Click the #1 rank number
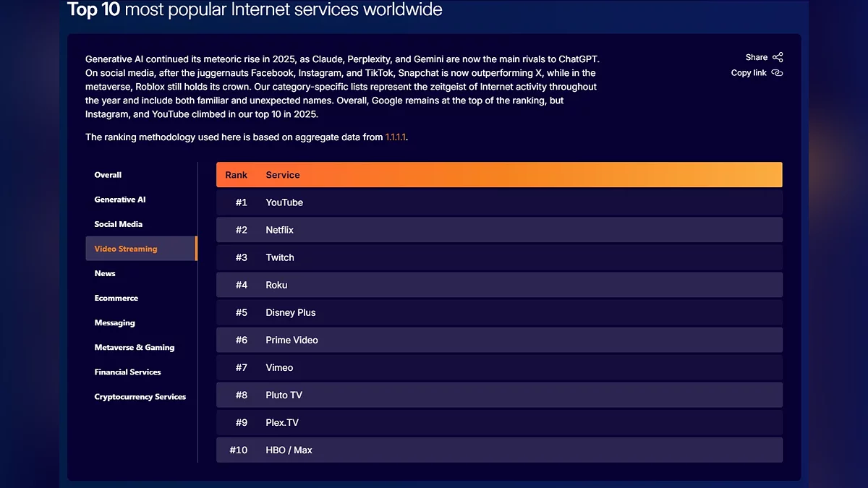 click(x=241, y=202)
